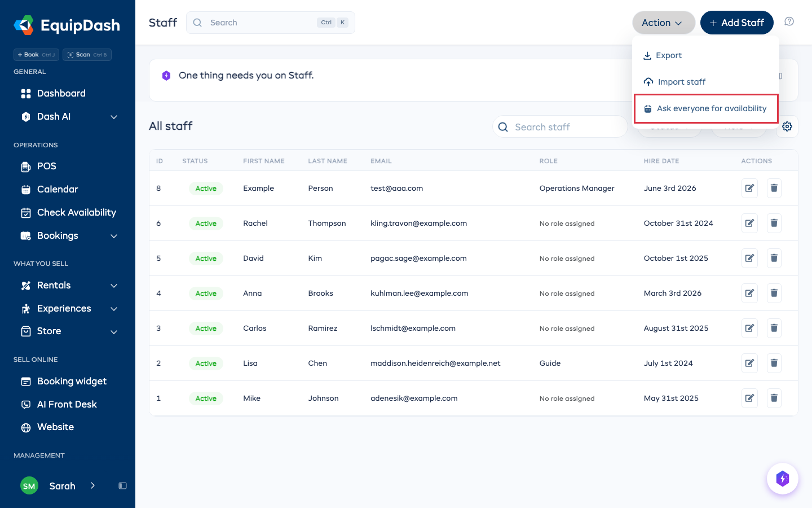Open the help question mark icon
The width and height of the screenshot is (812, 508).
[x=789, y=21]
